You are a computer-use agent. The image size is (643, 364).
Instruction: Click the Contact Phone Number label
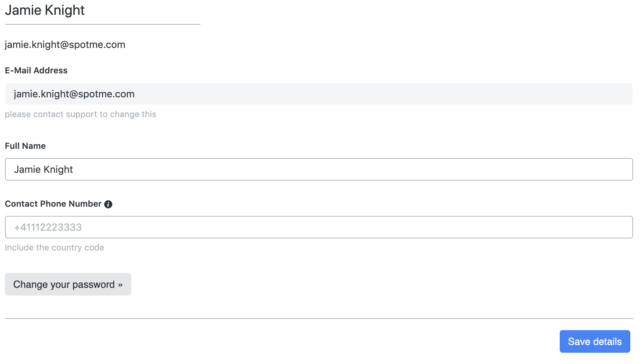pyautogui.click(x=53, y=204)
